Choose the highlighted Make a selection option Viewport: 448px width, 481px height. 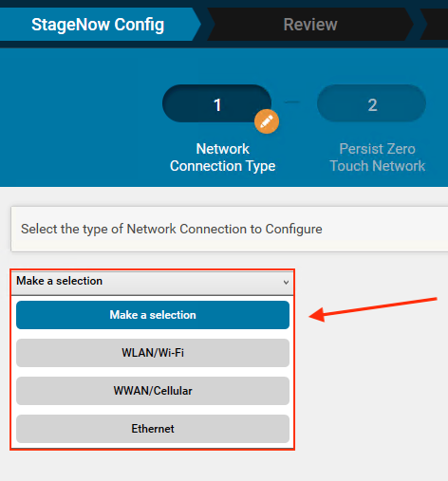pos(153,315)
